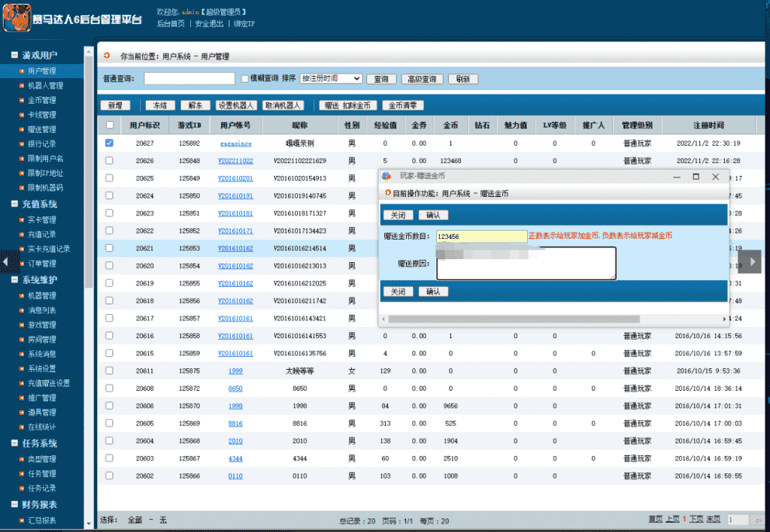Collapse the 充值系统 menu section
770x532 pixels.
click(x=14, y=204)
